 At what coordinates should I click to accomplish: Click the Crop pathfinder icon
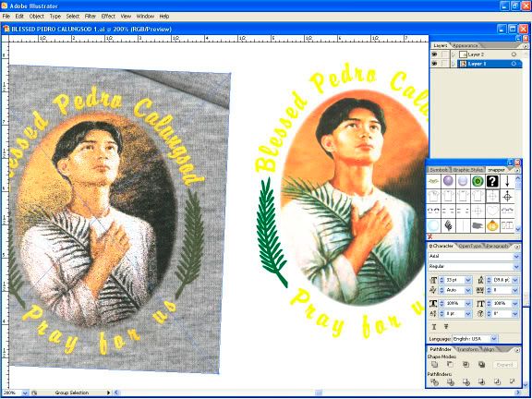coord(481,382)
